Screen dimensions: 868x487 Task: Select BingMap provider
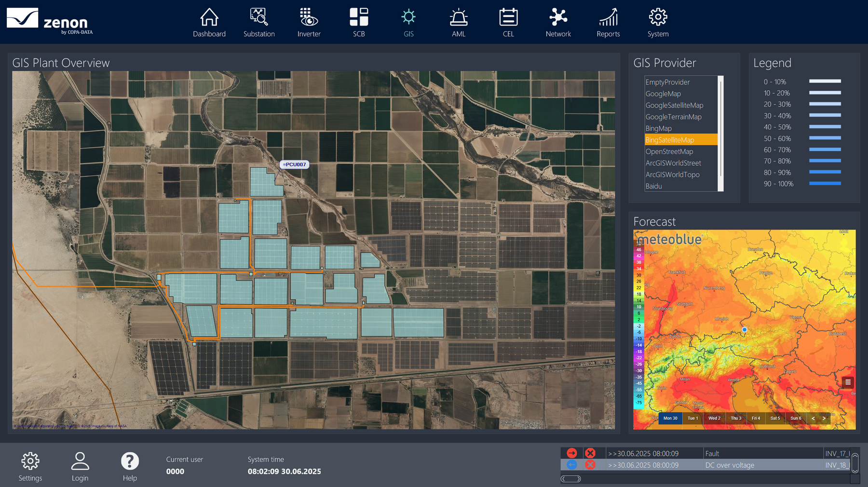click(x=681, y=128)
